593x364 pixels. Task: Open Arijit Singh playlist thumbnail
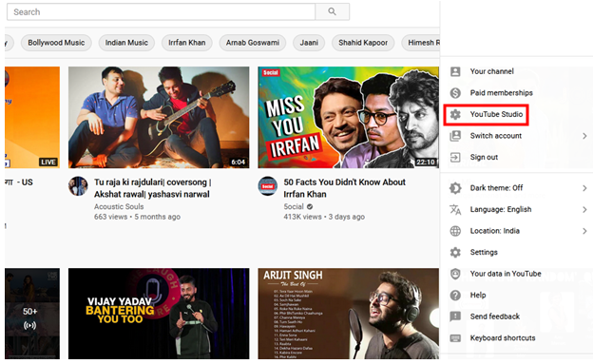(349, 314)
